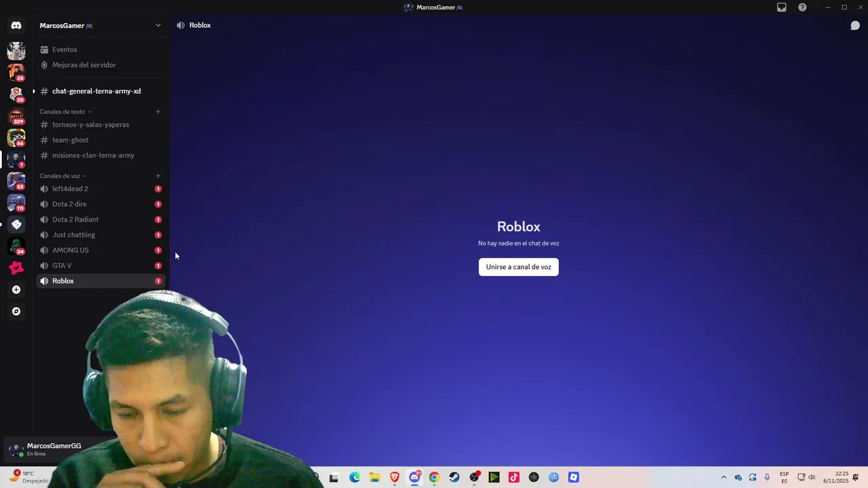Open Discord direct messages home icon
The height and width of the screenshot is (488, 868).
pyautogui.click(x=16, y=25)
